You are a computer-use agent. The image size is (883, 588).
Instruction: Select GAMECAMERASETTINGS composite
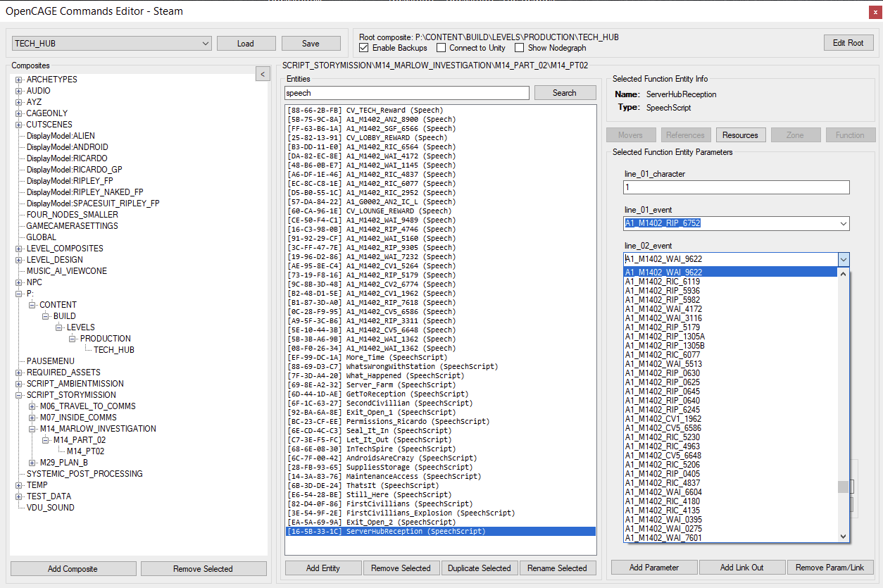[73, 226]
